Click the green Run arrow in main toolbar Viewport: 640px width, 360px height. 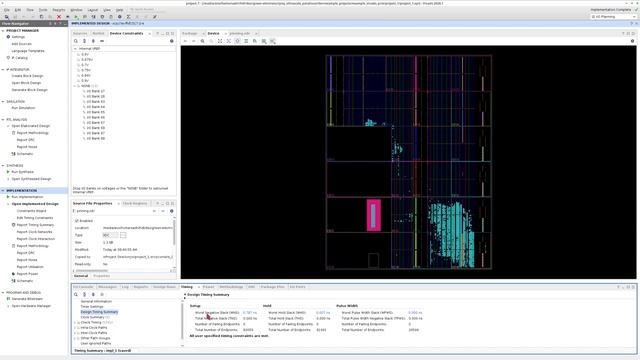coord(76,17)
